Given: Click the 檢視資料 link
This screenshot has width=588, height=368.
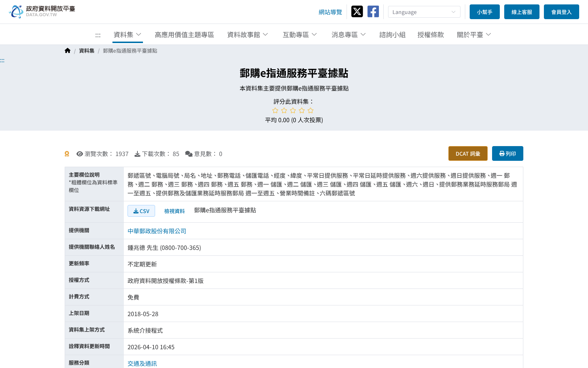Looking at the screenshot, I should click(175, 211).
